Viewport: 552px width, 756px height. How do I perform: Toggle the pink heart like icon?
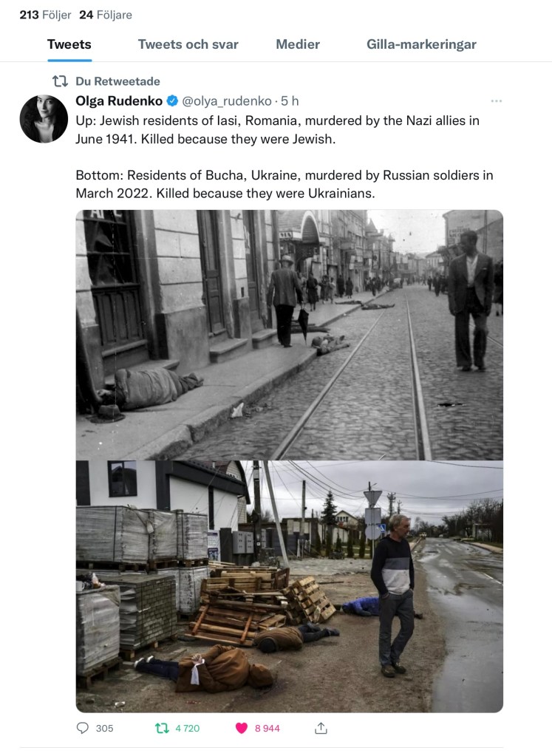[x=242, y=728]
